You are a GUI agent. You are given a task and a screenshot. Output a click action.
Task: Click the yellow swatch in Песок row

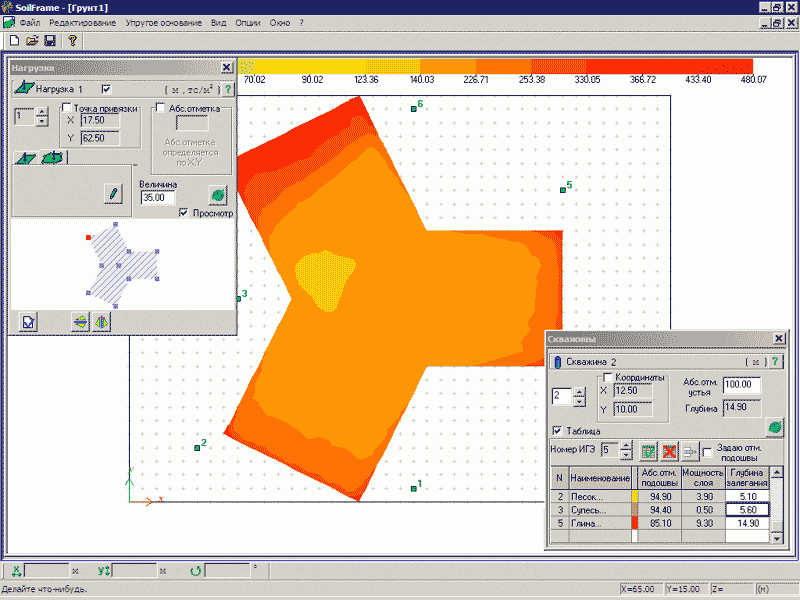[x=636, y=495]
